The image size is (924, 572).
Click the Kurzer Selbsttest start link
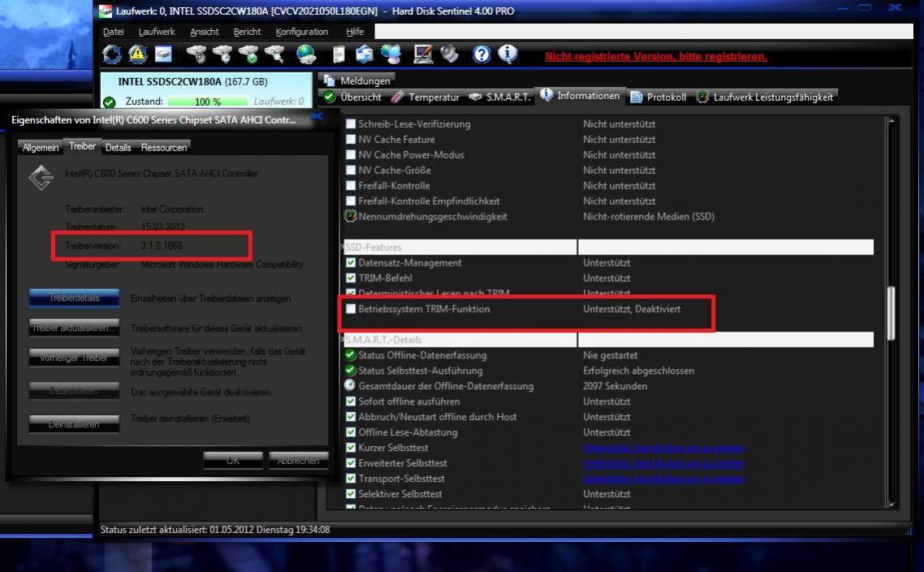coord(664,448)
